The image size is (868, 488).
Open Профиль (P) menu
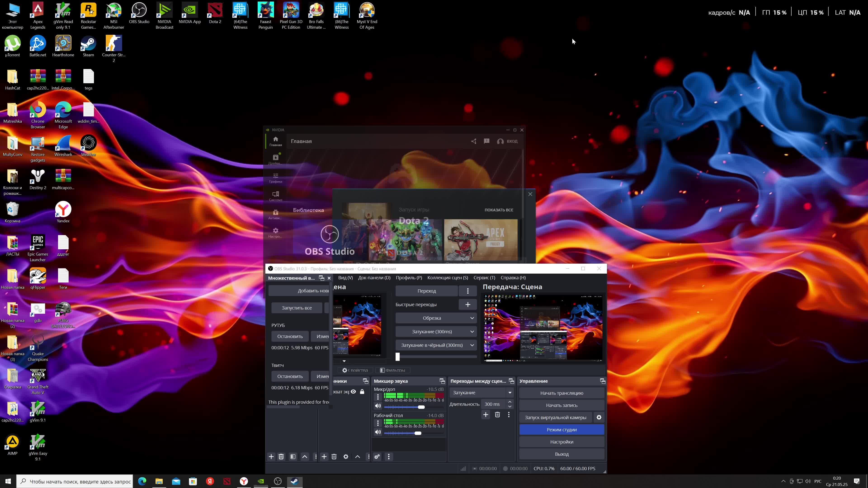[409, 277]
